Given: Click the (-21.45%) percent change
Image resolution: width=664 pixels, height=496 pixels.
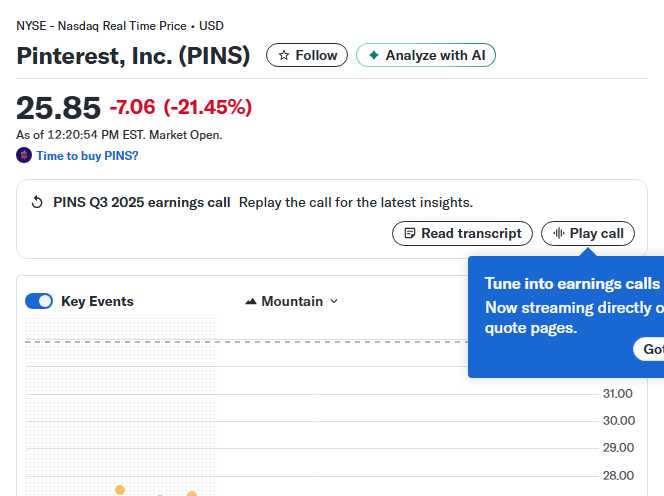Looking at the screenshot, I should click(x=208, y=107).
